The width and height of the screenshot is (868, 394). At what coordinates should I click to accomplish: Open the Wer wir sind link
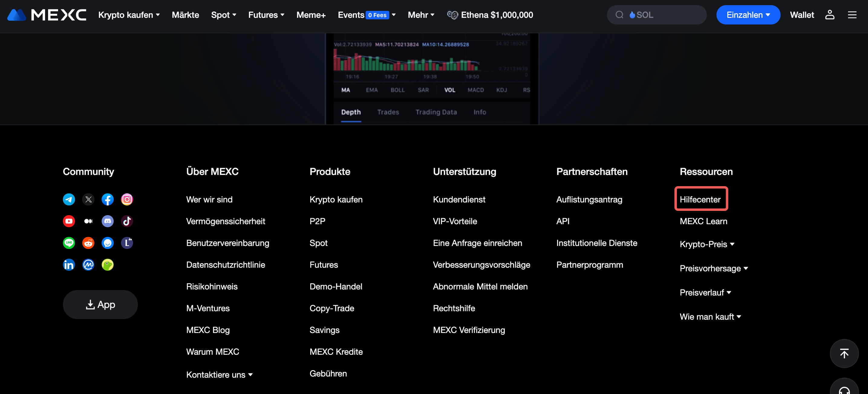point(209,199)
